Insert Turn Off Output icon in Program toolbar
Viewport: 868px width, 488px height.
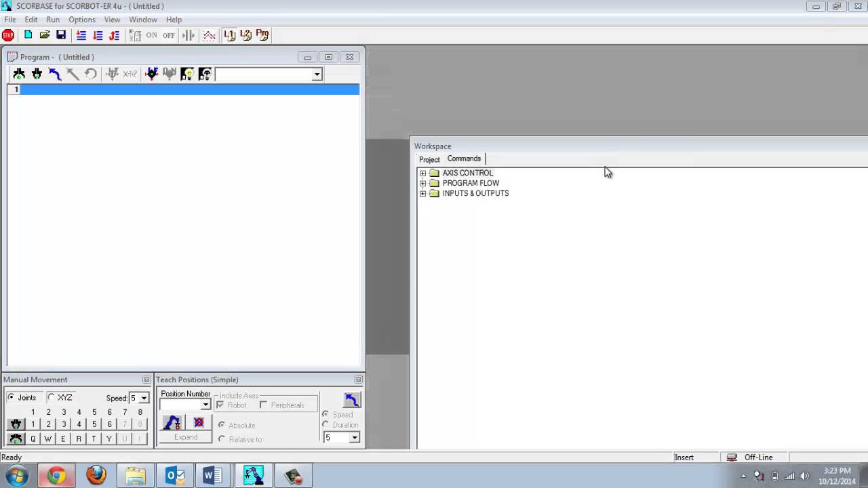point(205,74)
